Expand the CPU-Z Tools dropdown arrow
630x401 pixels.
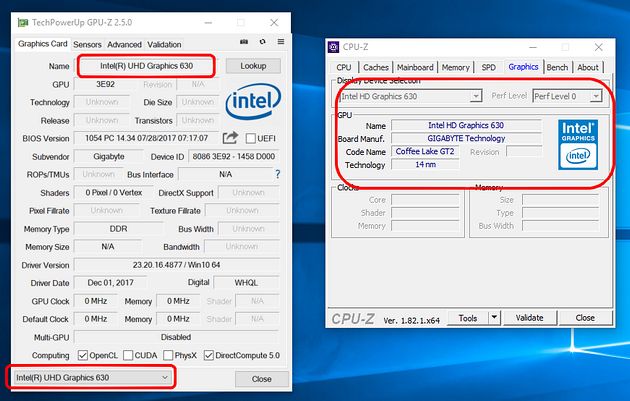click(x=494, y=318)
